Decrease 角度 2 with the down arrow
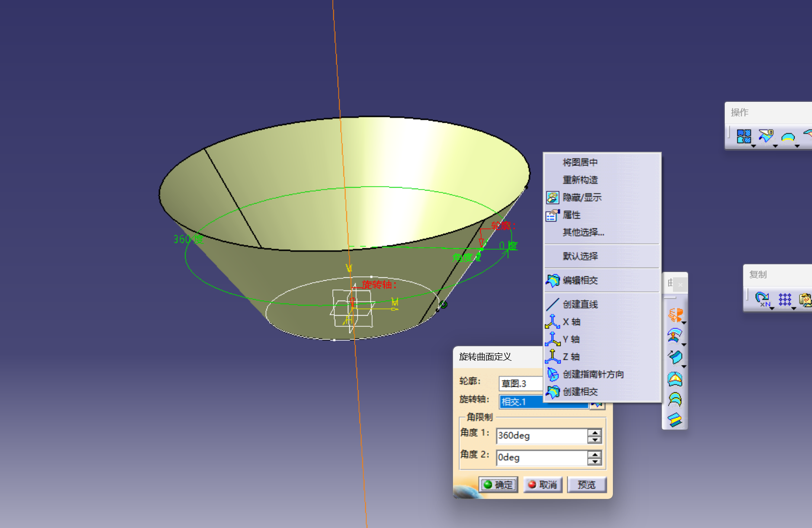 [594, 462]
